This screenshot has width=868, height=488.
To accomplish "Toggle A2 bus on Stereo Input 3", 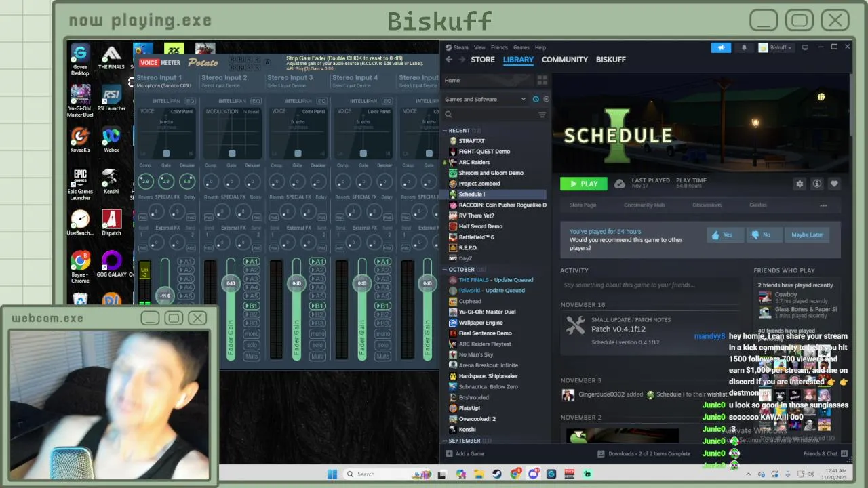I will pos(317,270).
